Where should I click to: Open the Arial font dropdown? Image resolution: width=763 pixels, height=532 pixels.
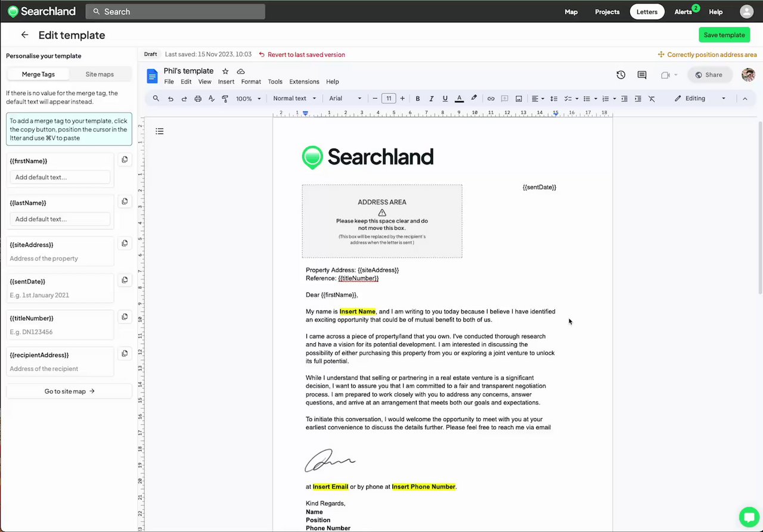345,98
